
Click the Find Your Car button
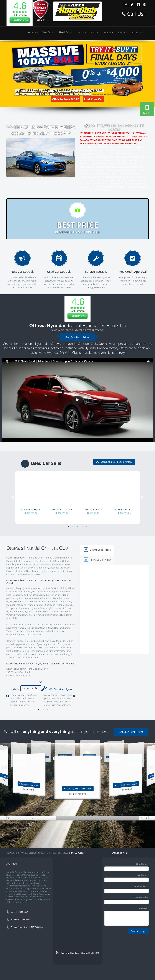(93, 99)
